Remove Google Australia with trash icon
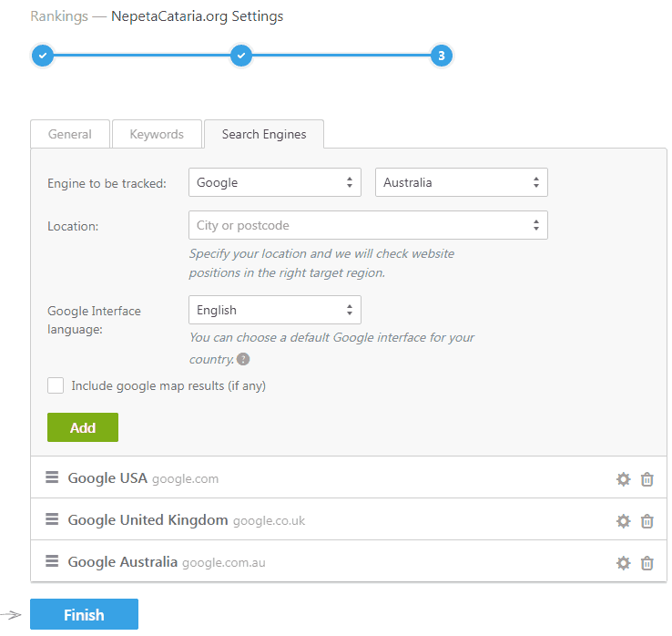The width and height of the screenshot is (672, 636). point(647,563)
